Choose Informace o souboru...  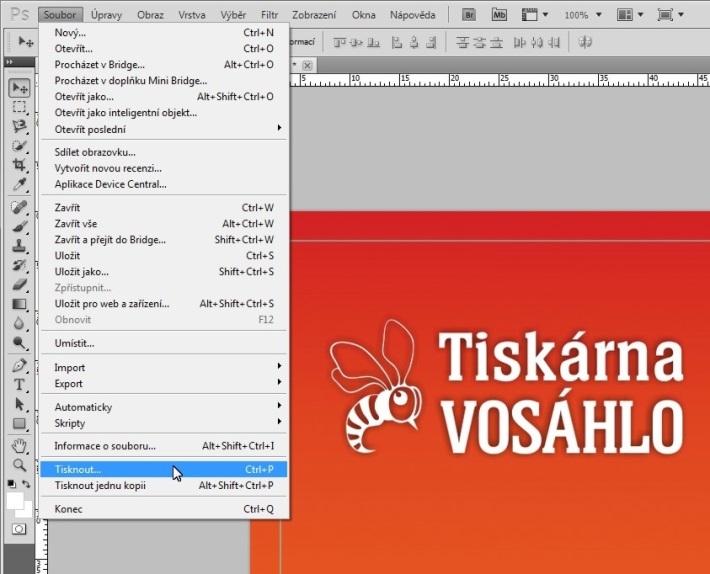coord(164,446)
